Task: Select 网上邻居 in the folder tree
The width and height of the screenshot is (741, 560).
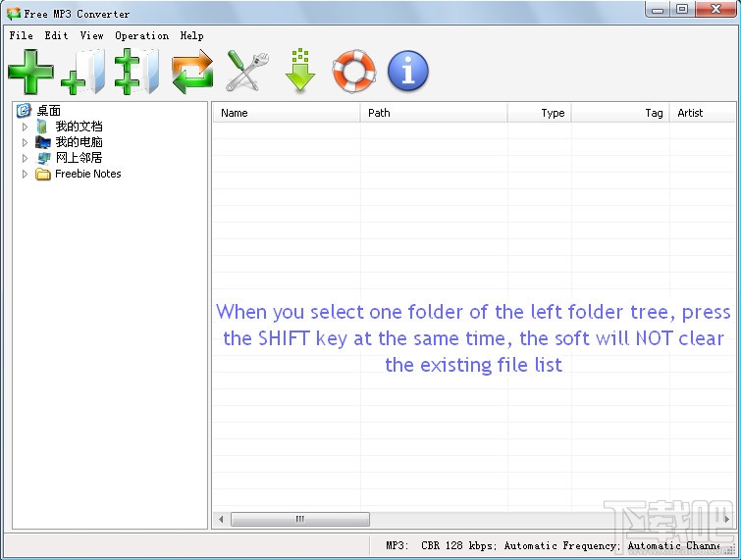Action: click(79, 158)
